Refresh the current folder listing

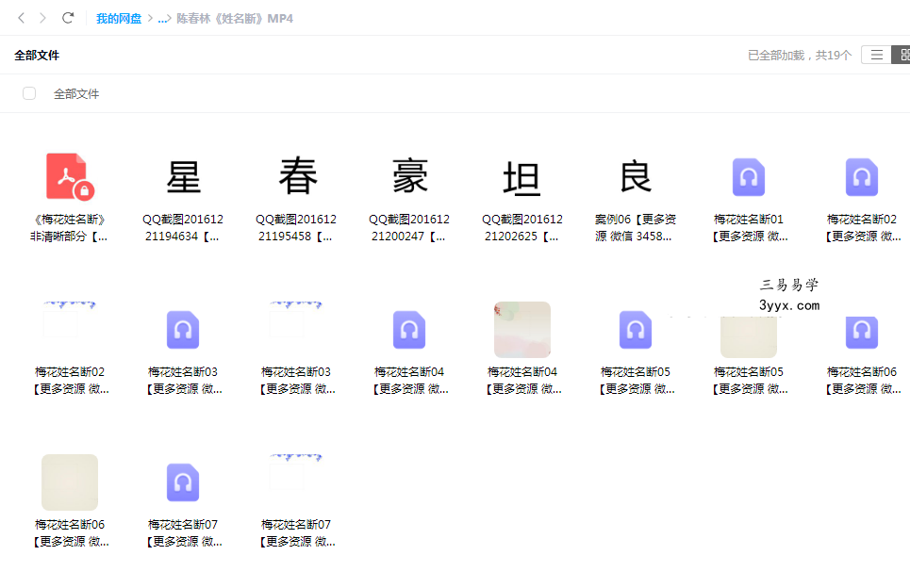[x=68, y=18]
